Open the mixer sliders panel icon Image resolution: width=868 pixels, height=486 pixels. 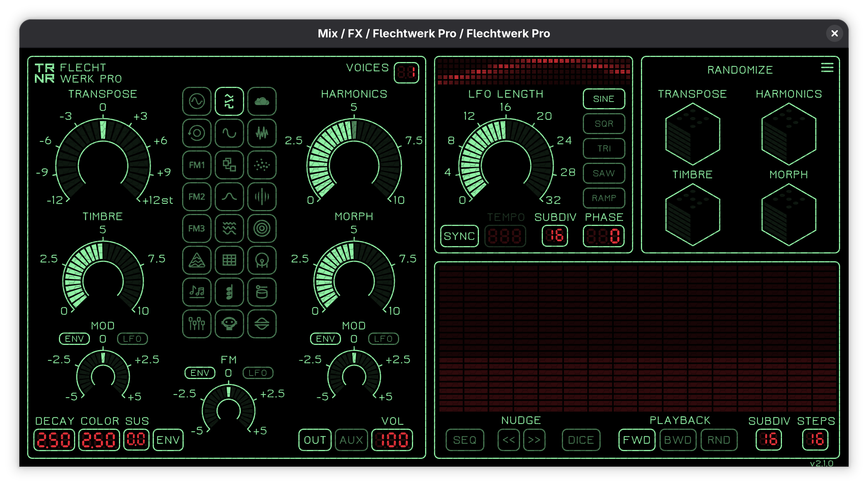196,324
